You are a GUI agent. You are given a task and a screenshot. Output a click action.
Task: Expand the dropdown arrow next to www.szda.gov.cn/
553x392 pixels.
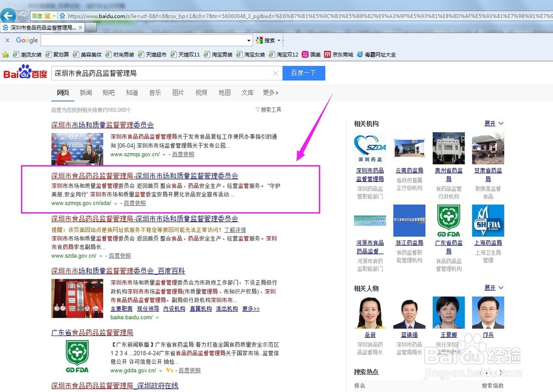(x=101, y=257)
